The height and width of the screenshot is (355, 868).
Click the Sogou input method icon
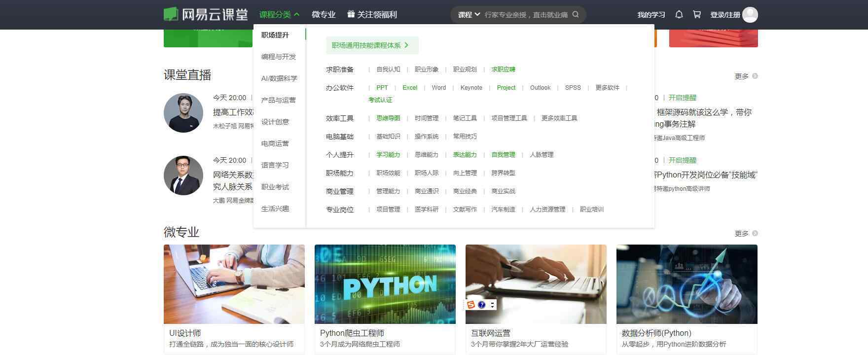pos(471,305)
